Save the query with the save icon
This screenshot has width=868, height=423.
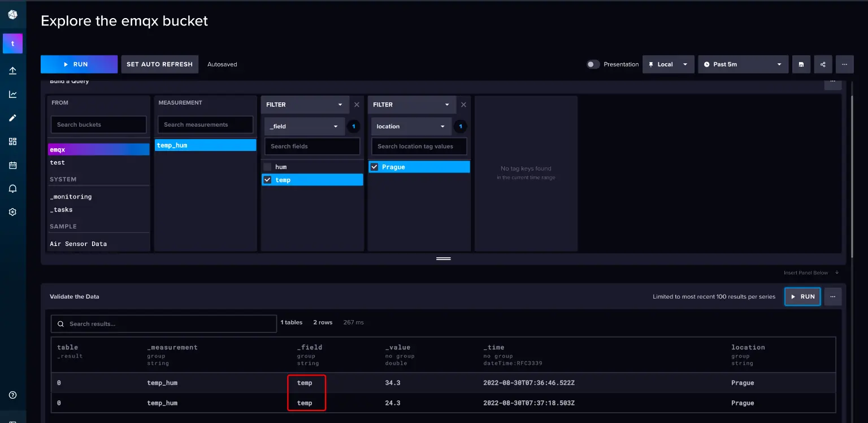click(801, 64)
